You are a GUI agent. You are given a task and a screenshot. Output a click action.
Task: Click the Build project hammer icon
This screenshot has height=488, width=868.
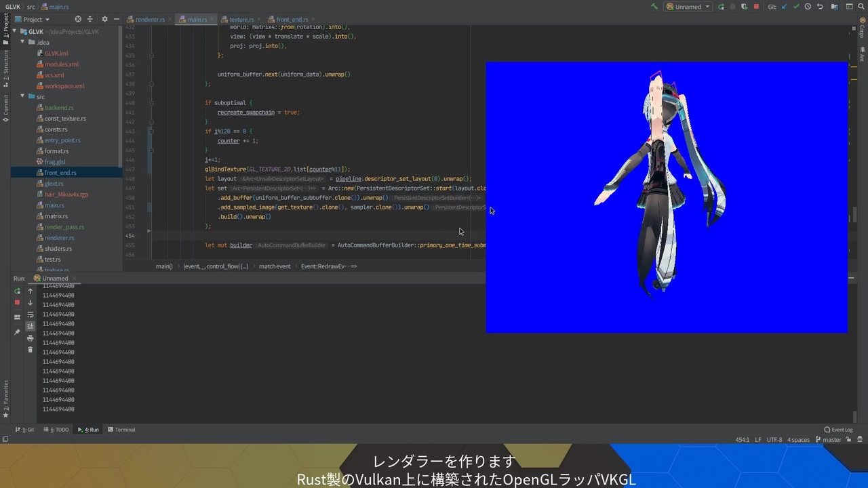(654, 6)
